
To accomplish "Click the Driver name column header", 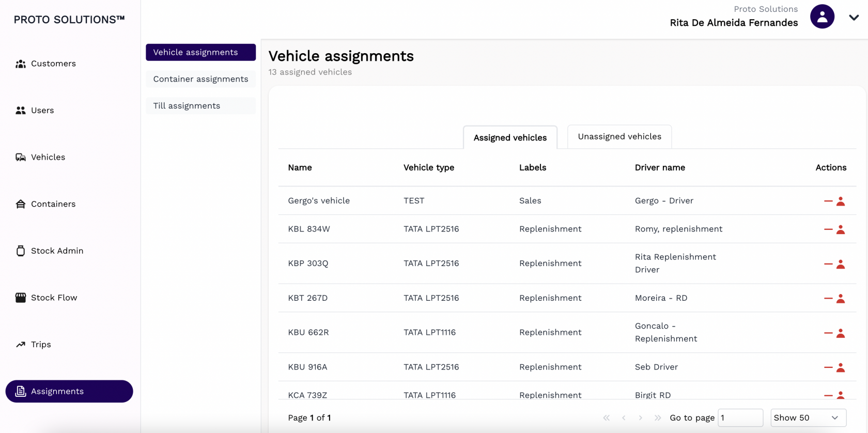I will click(660, 167).
